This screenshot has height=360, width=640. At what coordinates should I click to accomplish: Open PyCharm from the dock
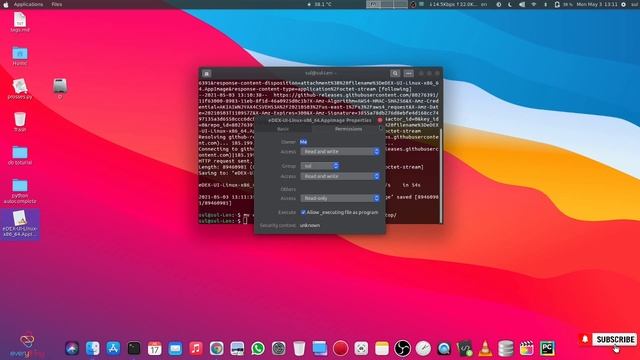(x=547, y=348)
